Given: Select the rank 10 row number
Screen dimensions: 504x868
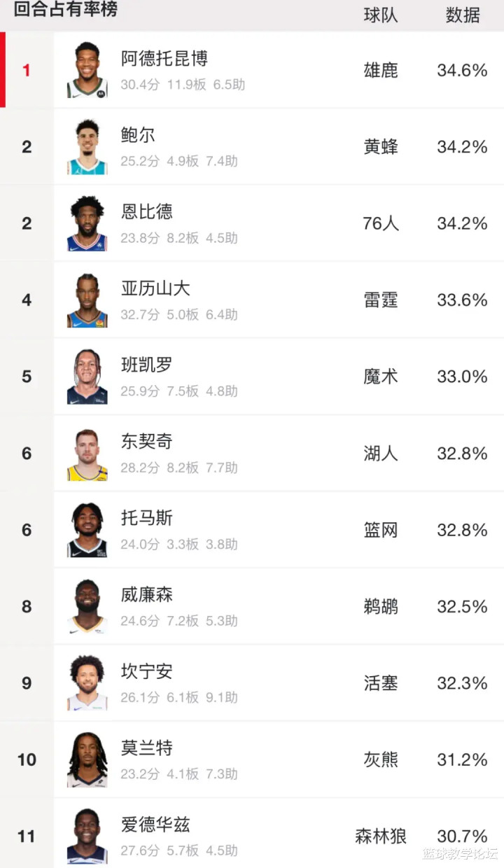Looking at the screenshot, I should 27,759.
